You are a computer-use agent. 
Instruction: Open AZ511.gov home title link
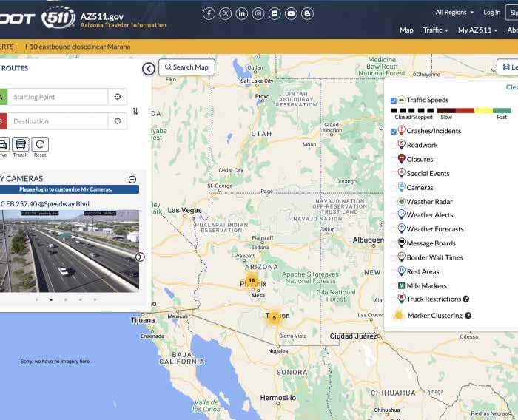coord(102,16)
